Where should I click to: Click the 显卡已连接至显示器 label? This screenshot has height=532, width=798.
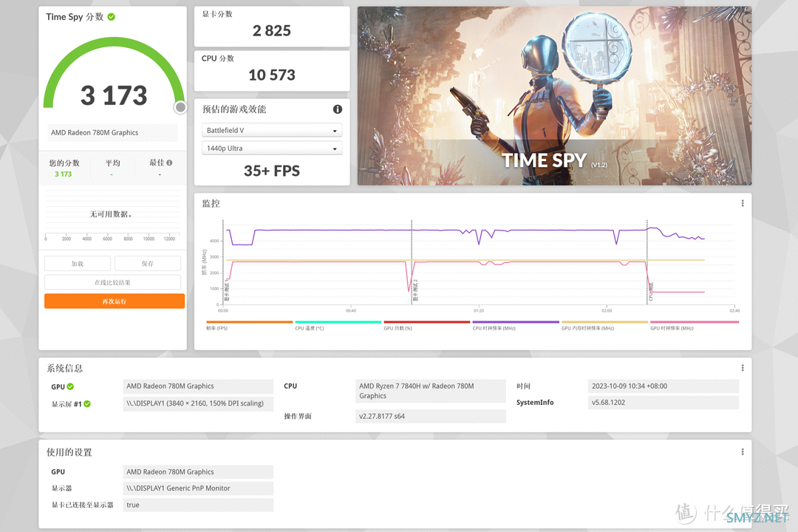[x=82, y=505]
